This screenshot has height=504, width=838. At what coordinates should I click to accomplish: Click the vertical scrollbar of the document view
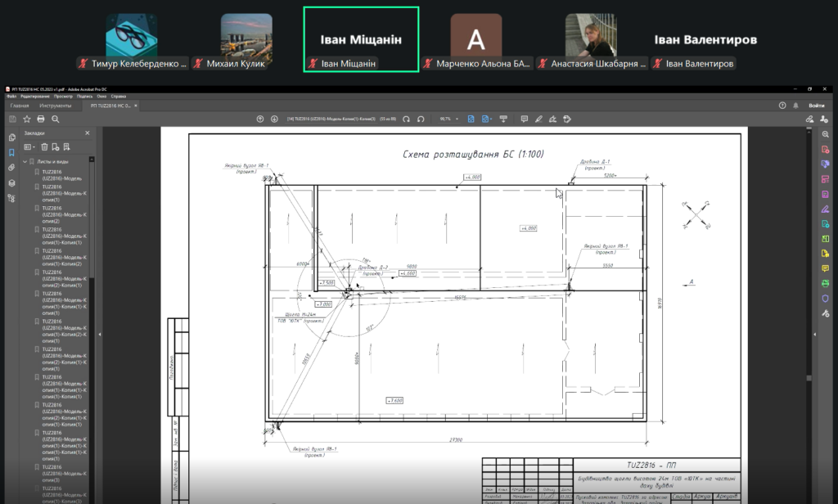809,315
